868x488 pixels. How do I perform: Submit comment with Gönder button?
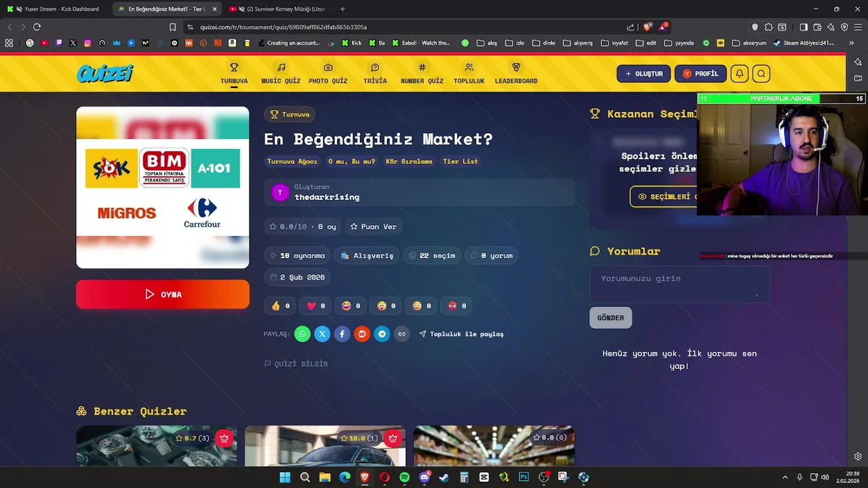[x=610, y=318]
